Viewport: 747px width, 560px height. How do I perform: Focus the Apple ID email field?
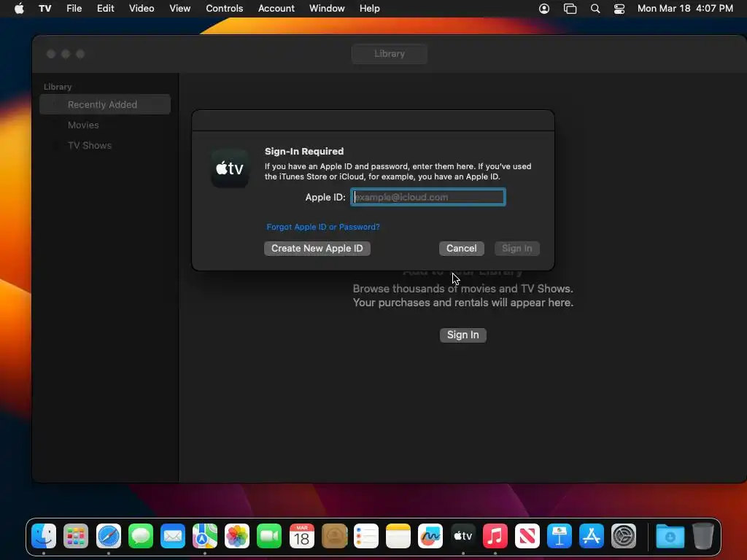[427, 197]
